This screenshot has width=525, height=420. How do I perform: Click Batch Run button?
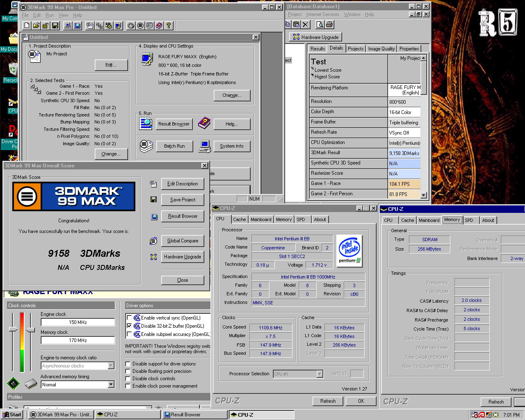[174, 146]
